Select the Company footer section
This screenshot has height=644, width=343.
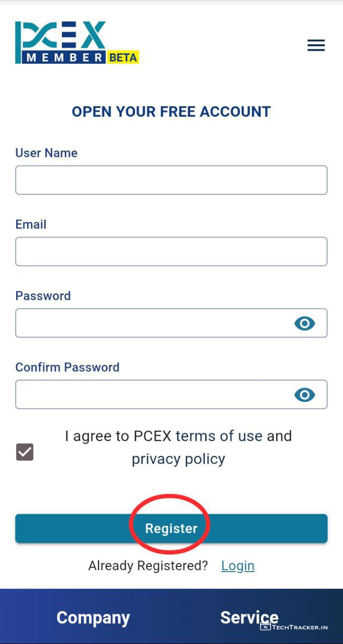coord(93,617)
